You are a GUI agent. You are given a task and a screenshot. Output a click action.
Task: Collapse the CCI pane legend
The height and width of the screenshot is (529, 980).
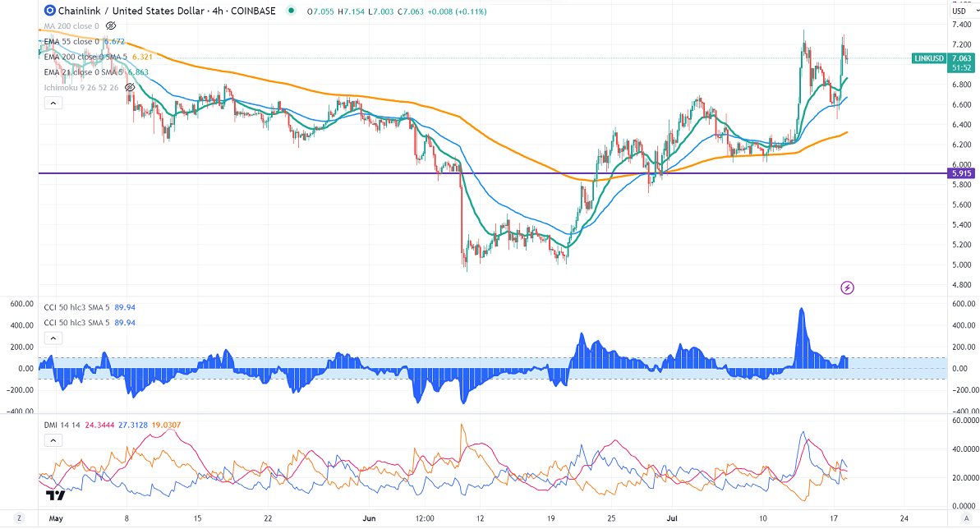coord(53,338)
